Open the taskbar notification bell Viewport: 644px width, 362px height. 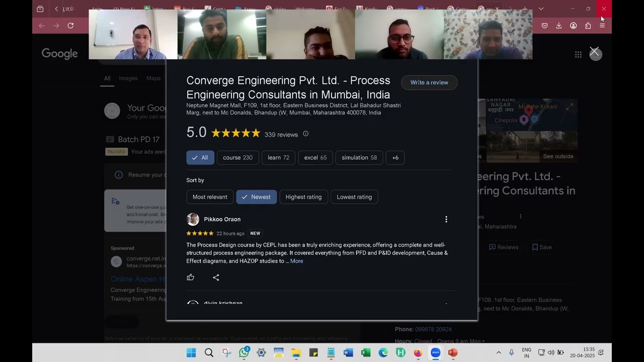[x=601, y=352]
